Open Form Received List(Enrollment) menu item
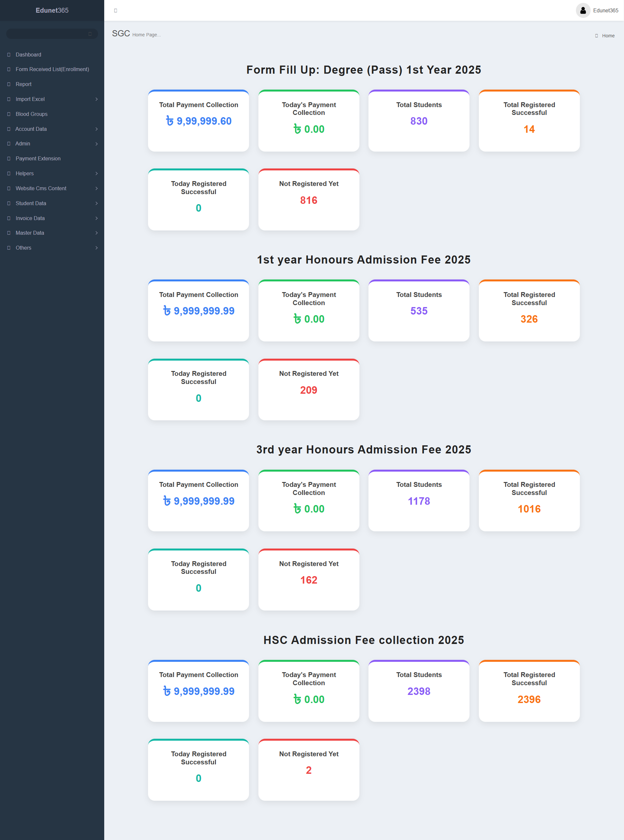The height and width of the screenshot is (840, 624). (52, 69)
